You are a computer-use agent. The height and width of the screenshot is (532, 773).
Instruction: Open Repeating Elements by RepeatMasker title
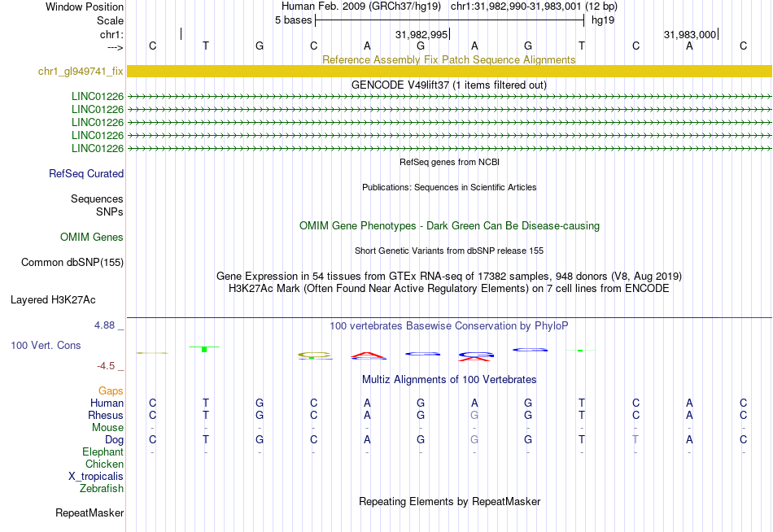click(x=449, y=501)
